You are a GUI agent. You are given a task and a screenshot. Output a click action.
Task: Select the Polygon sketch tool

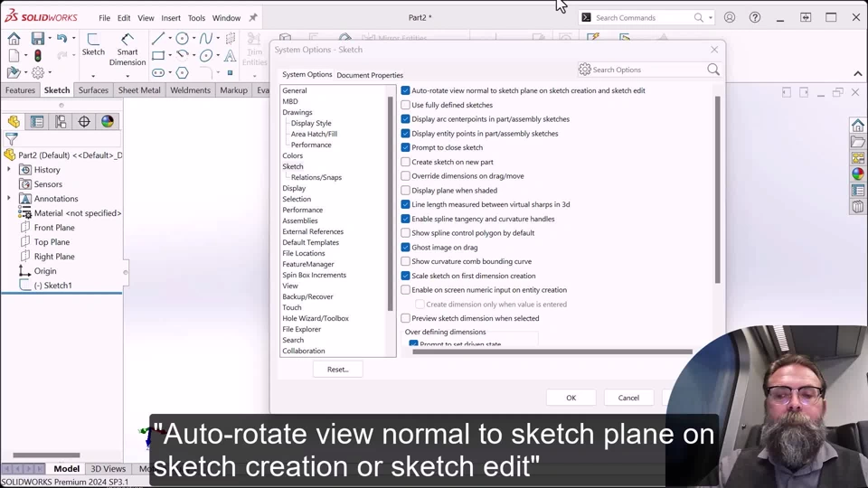pyautogui.click(x=182, y=72)
